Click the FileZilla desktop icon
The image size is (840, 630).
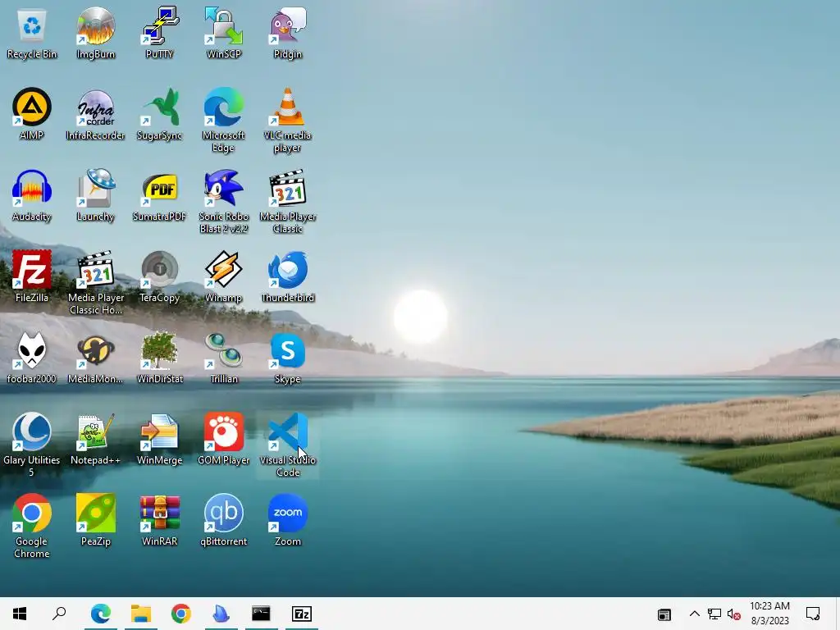point(32,276)
